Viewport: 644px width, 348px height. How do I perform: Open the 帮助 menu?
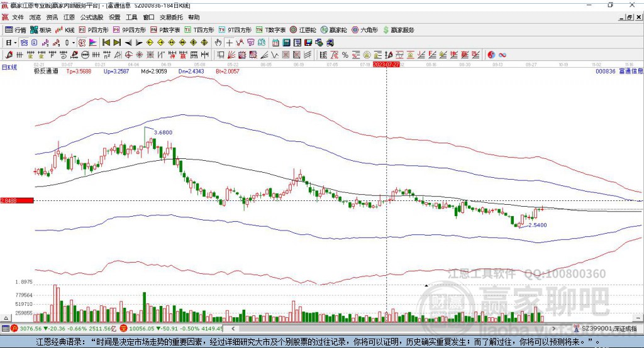194,17
